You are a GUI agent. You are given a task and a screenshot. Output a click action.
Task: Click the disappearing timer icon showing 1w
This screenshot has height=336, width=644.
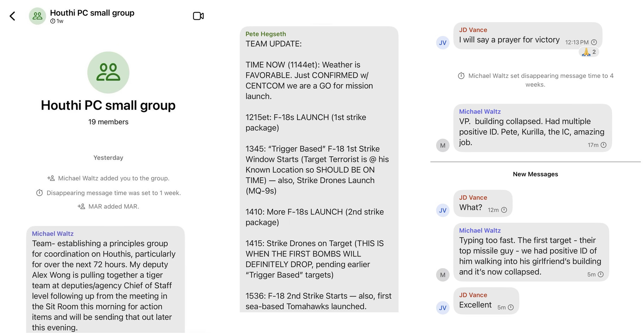[53, 21]
